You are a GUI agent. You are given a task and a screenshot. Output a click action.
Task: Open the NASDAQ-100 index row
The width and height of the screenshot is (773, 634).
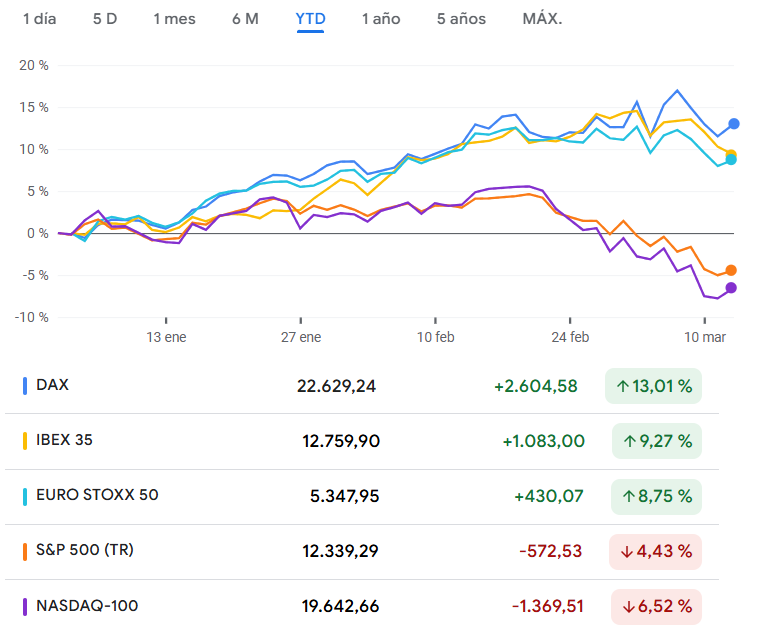[x=87, y=605]
